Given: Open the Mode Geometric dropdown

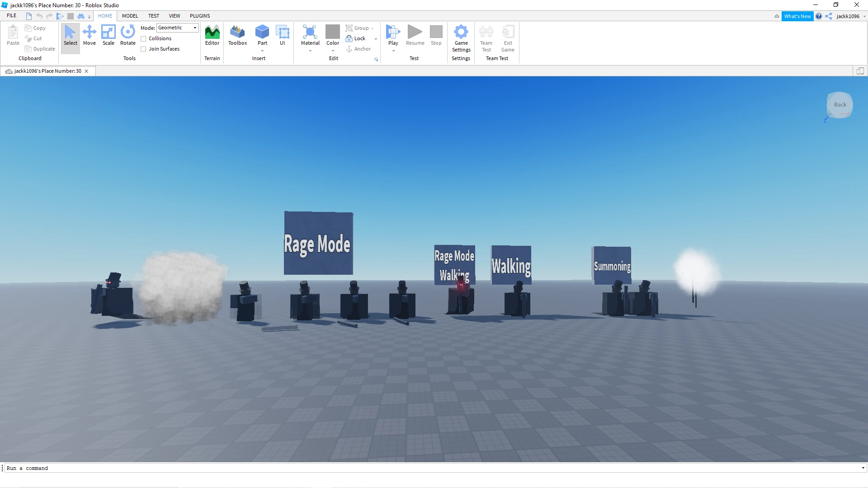Looking at the screenshot, I should pyautogui.click(x=177, y=28).
